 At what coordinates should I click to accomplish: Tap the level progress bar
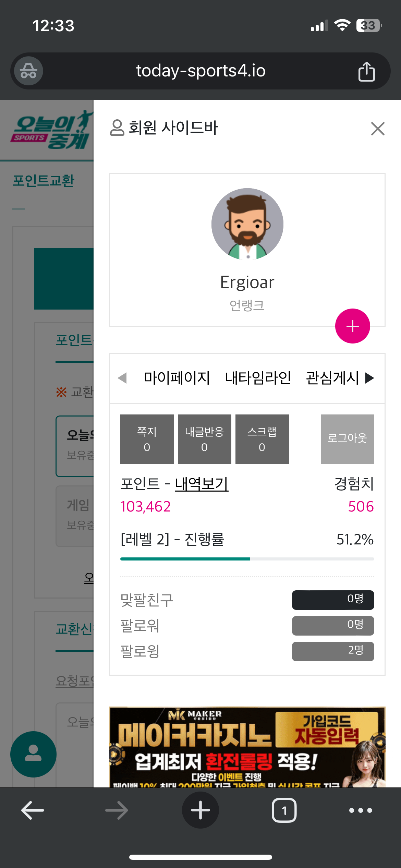[247, 559]
